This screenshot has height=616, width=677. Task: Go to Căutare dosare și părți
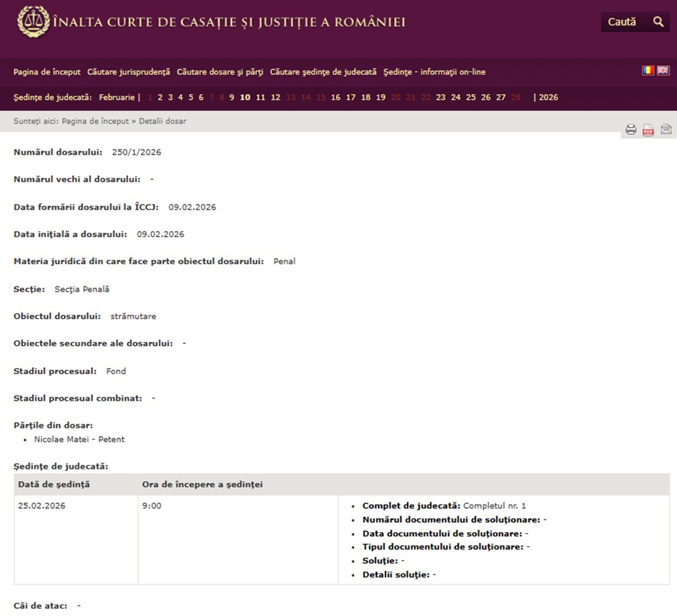[x=220, y=72]
